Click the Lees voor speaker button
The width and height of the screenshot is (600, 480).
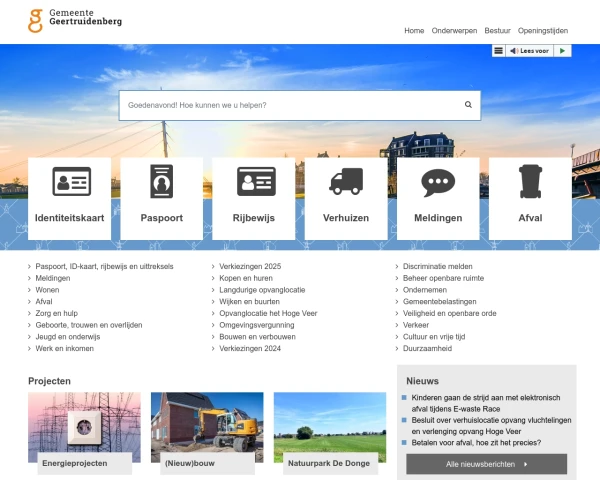pos(530,51)
